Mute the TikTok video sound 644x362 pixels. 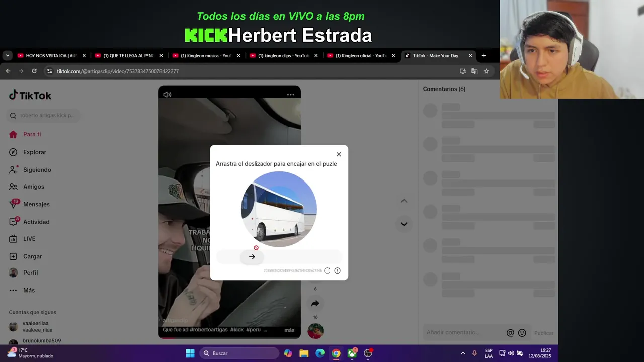(167, 94)
